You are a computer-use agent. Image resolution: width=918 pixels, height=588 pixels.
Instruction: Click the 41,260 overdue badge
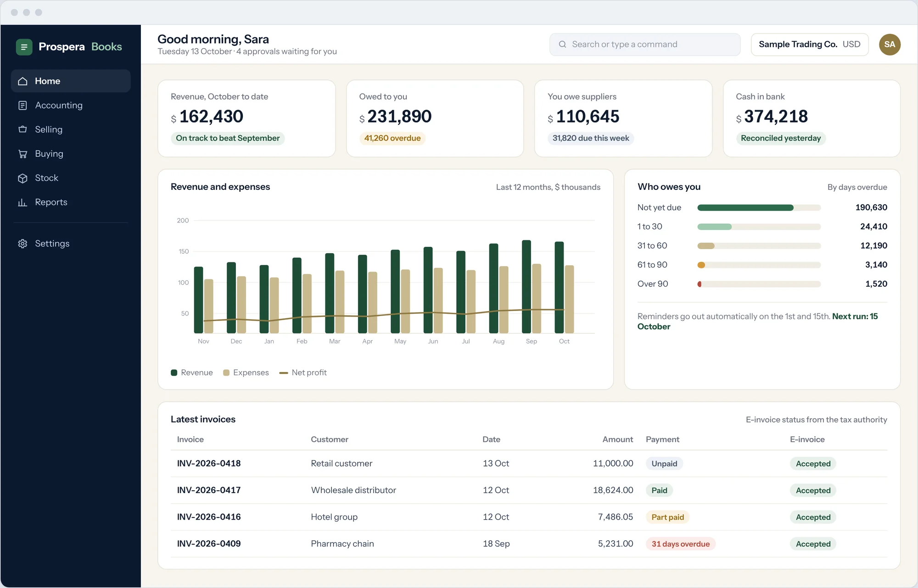pos(392,138)
